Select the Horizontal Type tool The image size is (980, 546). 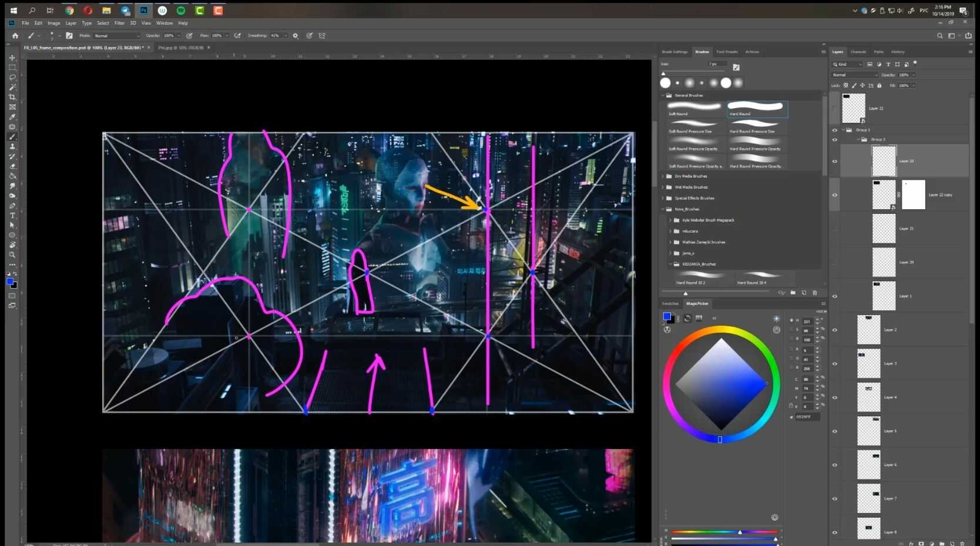pyautogui.click(x=12, y=216)
